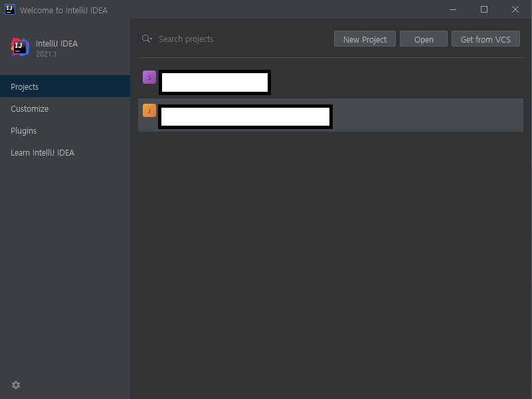This screenshot has height=399, width=532.
Task: Click Get from VCS button
Action: tap(486, 39)
